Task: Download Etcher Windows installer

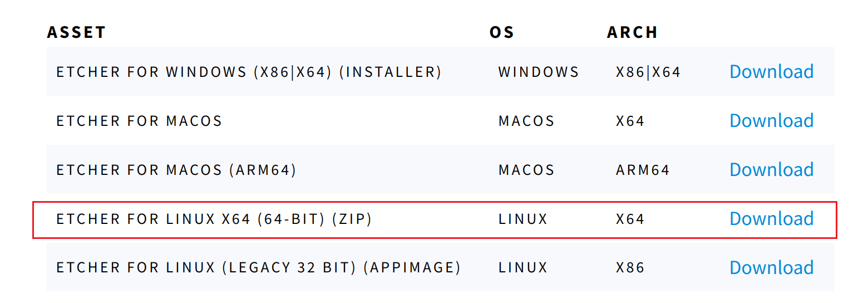Action: (x=771, y=71)
